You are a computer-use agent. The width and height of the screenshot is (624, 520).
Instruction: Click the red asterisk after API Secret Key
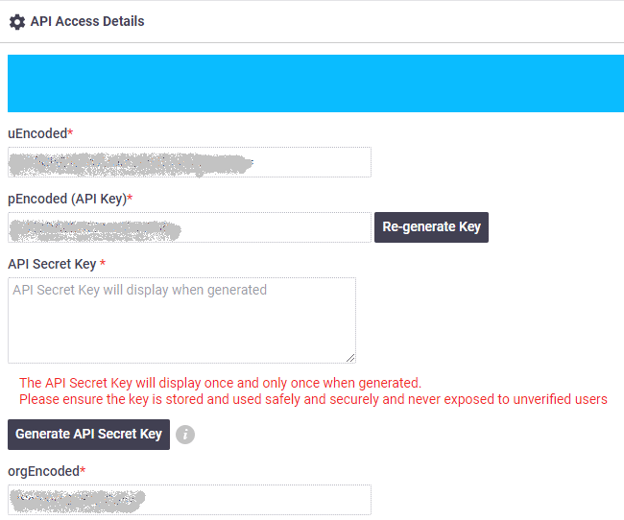click(x=103, y=262)
